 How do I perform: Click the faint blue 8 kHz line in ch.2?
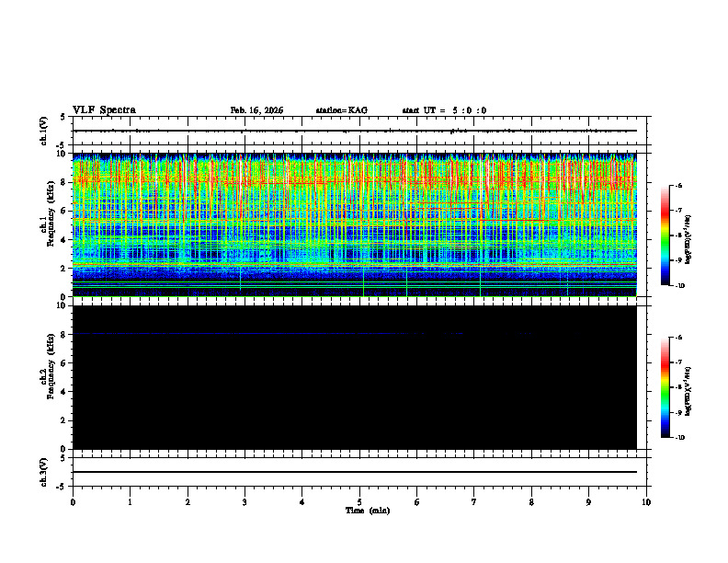click(267, 334)
